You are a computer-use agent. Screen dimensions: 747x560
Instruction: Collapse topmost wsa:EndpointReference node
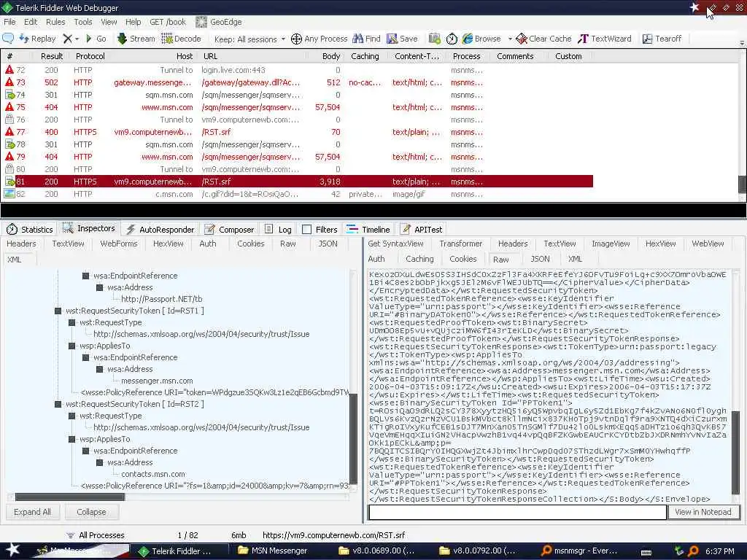86,276
